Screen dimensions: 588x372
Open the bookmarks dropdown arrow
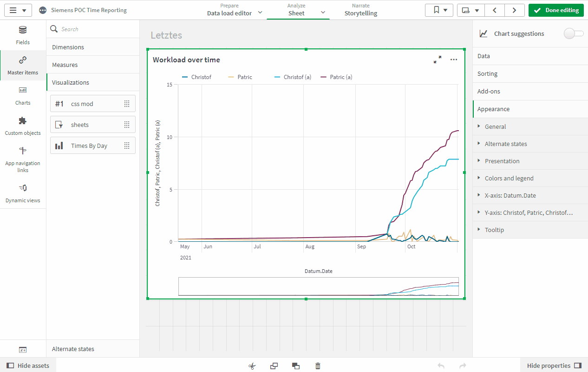coord(446,10)
